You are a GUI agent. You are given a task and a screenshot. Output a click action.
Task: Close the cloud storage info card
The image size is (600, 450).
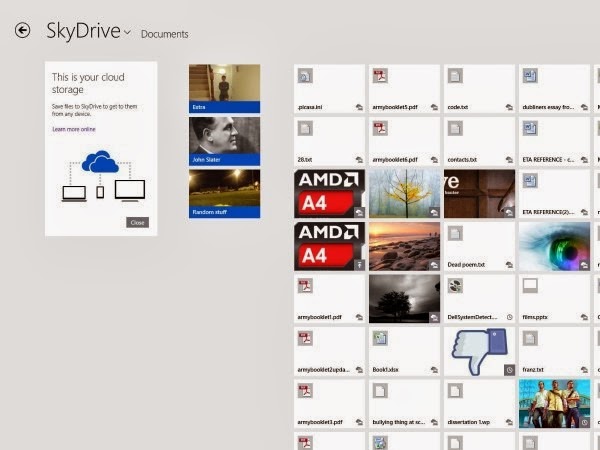click(137, 222)
